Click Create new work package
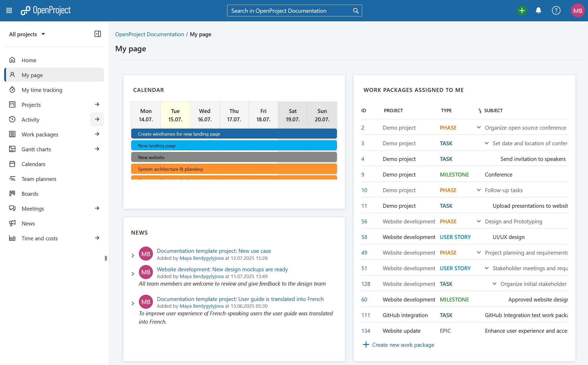 (399, 345)
